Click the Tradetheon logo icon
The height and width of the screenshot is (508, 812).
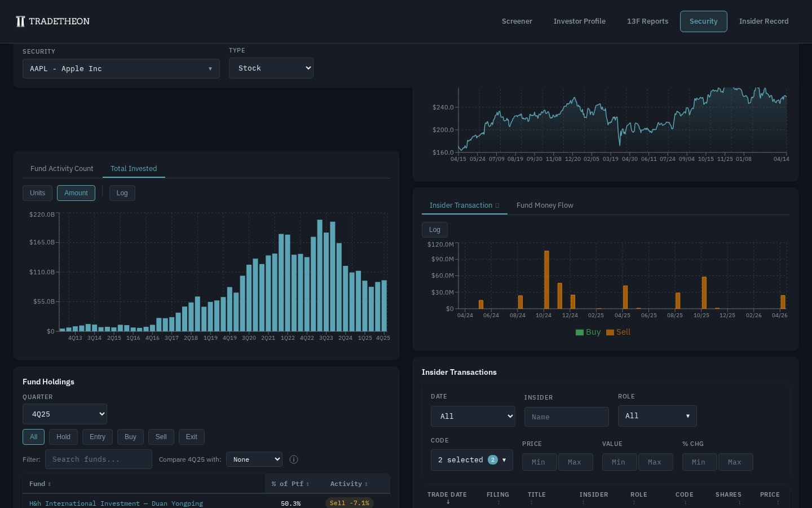click(20, 21)
